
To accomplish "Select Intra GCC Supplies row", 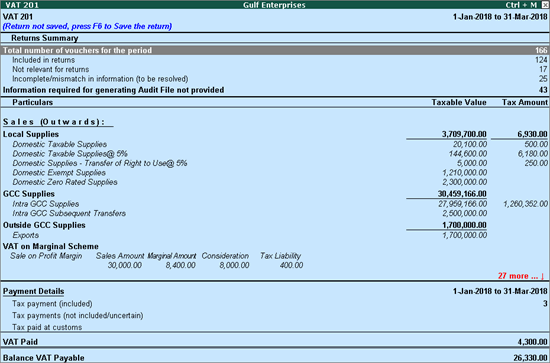I will 275,204.
